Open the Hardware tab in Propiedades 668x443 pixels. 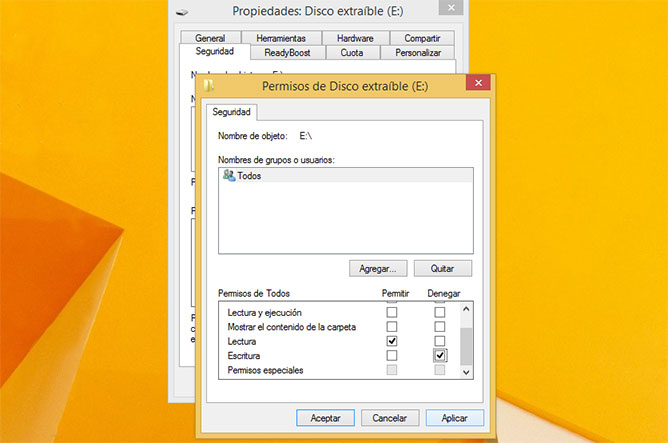point(355,38)
